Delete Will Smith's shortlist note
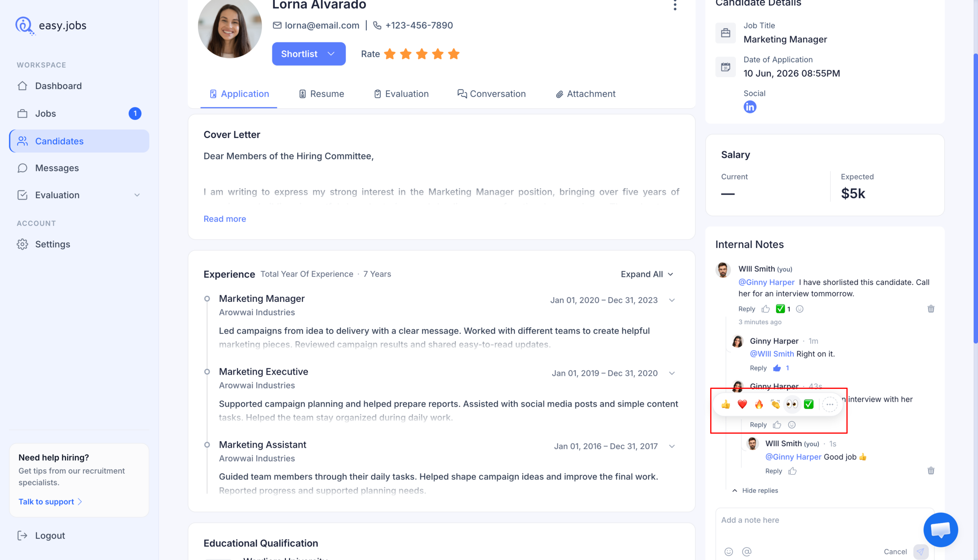This screenshot has height=560, width=978. (x=931, y=309)
